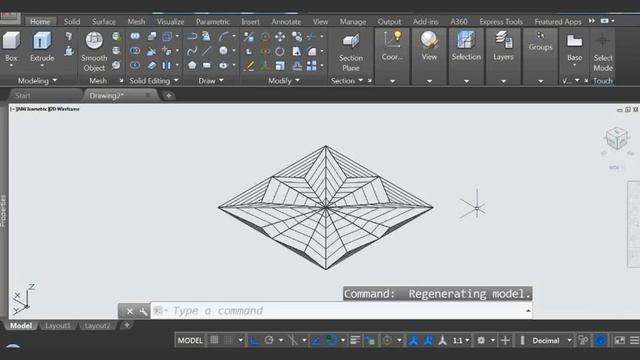This screenshot has width=640, height=360.
Task: Click the ViewCube in the viewport
Action: pos(617,138)
